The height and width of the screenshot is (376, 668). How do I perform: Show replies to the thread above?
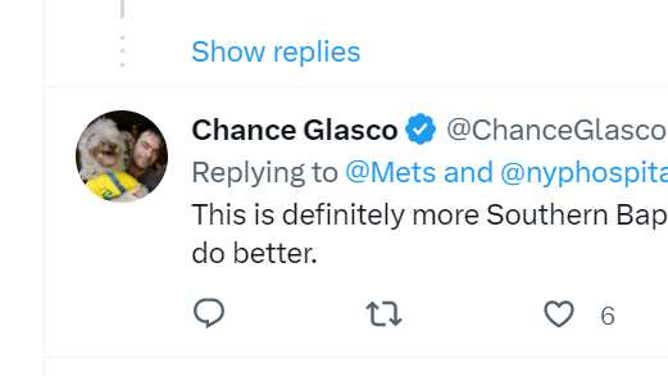276,52
